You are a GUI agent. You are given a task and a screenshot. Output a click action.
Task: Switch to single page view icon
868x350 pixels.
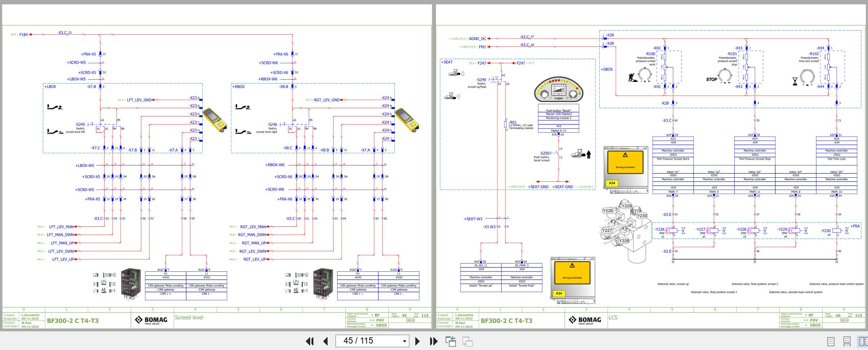(830, 341)
